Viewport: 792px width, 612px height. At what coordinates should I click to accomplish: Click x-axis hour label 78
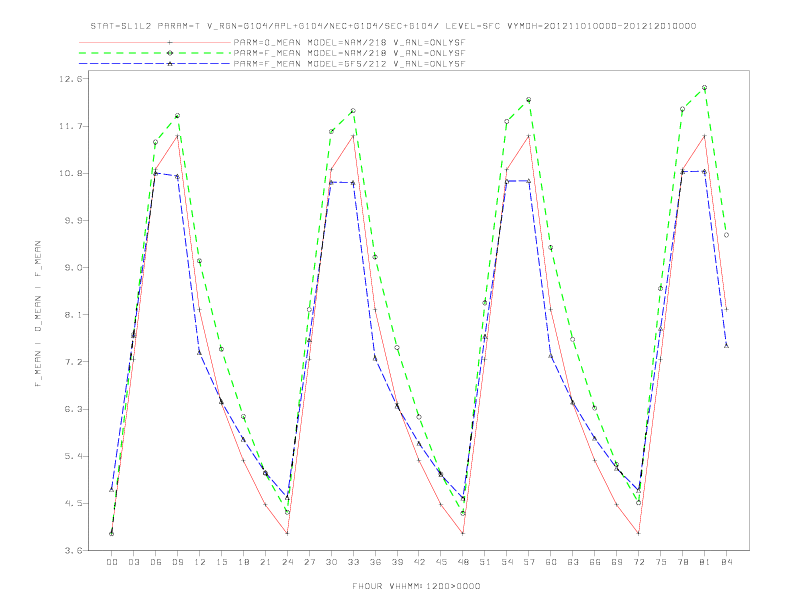pos(683,562)
